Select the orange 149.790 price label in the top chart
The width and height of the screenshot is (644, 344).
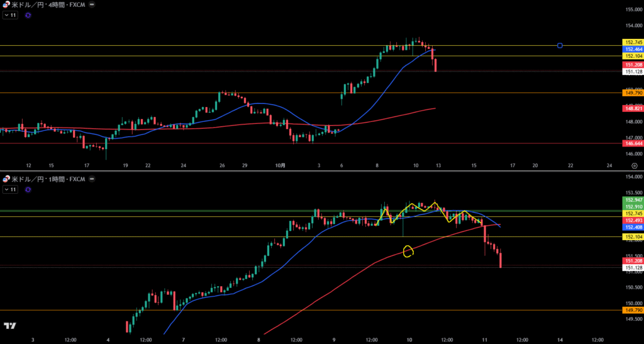coord(632,93)
